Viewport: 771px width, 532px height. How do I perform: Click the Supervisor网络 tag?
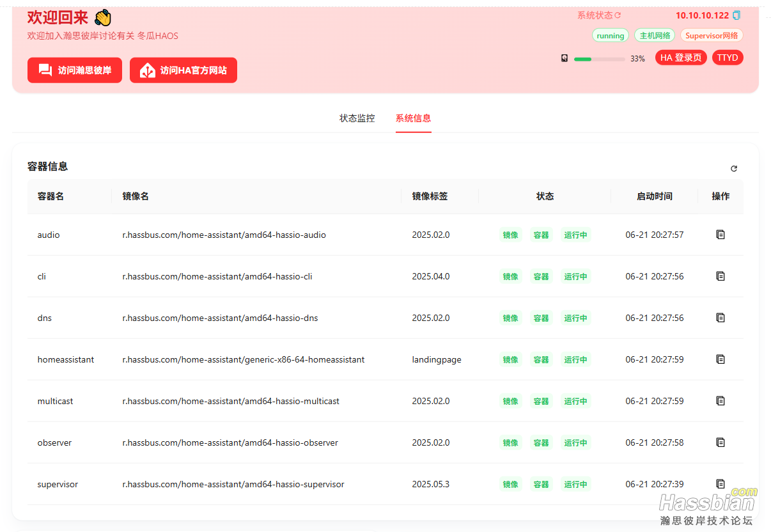tap(712, 36)
